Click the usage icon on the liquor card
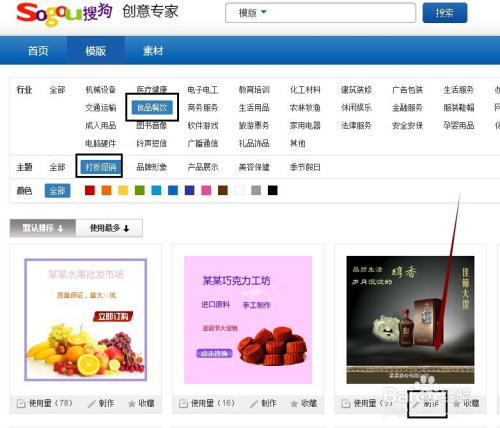The width and height of the screenshot is (500, 428). pos(346,404)
